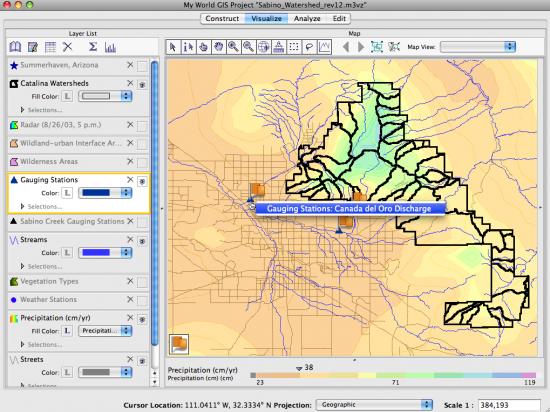
Task: Select the pointing finger link tool
Action: [x=203, y=47]
